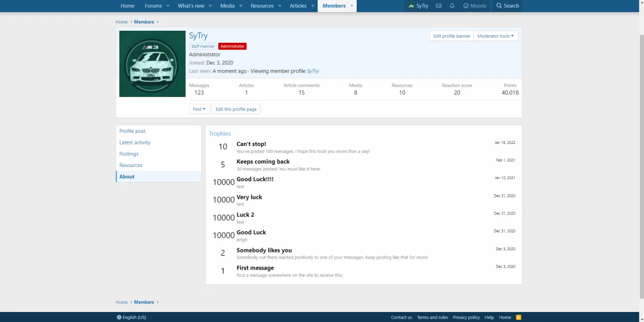Expand the Moderator tools dropdown
The image size is (644, 322).
click(x=496, y=36)
